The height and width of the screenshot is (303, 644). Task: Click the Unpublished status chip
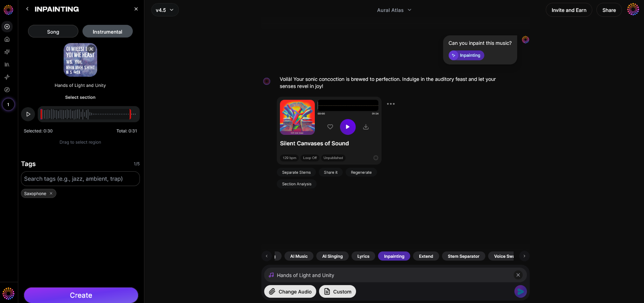coord(333,158)
